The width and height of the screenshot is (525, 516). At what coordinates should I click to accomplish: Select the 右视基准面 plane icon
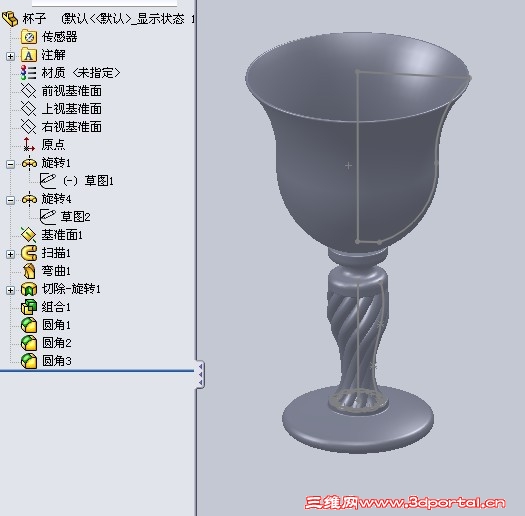tap(29, 127)
